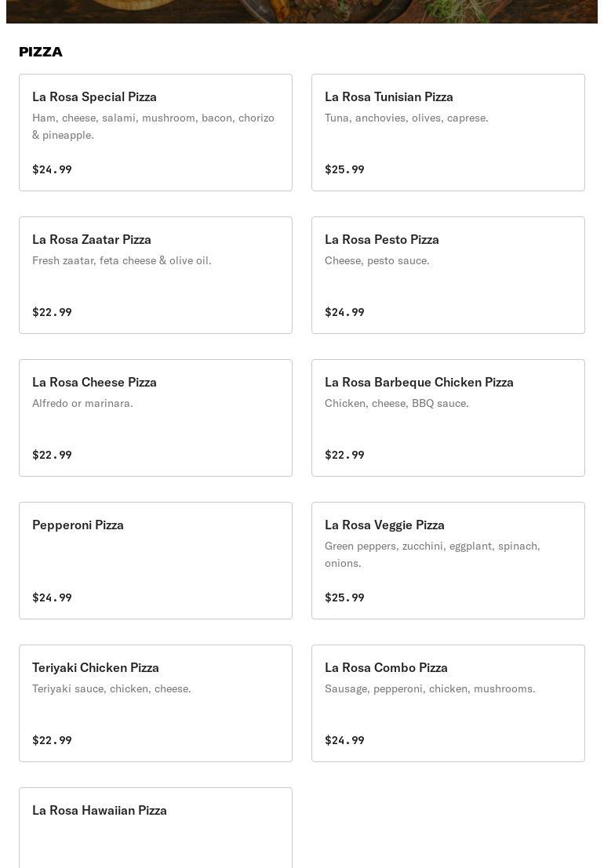Open the La Rosa Cheese Pizza item
Viewport: 604px width, 868px height.
click(x=155, y=418)
